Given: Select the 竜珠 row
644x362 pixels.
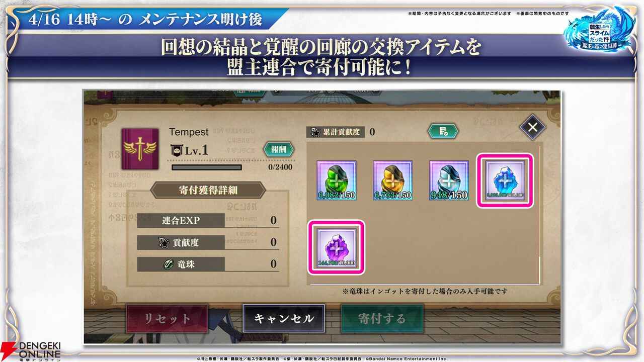Looking at the screenshot, I should (208, 264).
